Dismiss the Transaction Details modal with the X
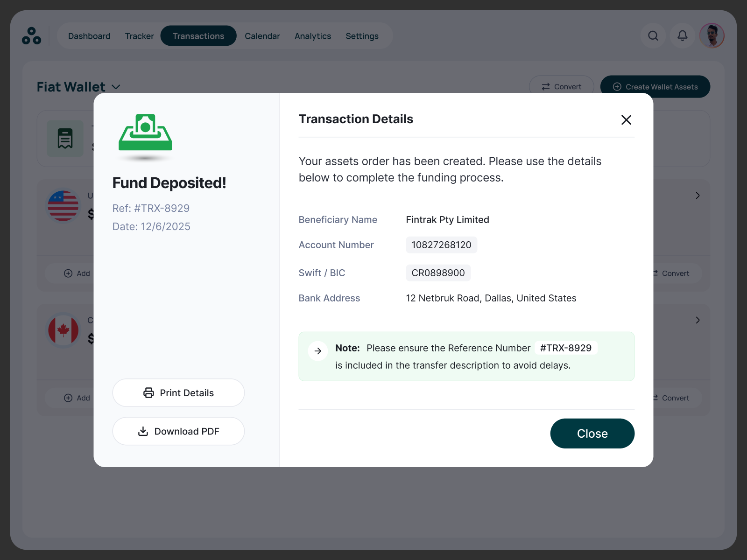Screen dimensions: 747x560 tap(626, 120)
